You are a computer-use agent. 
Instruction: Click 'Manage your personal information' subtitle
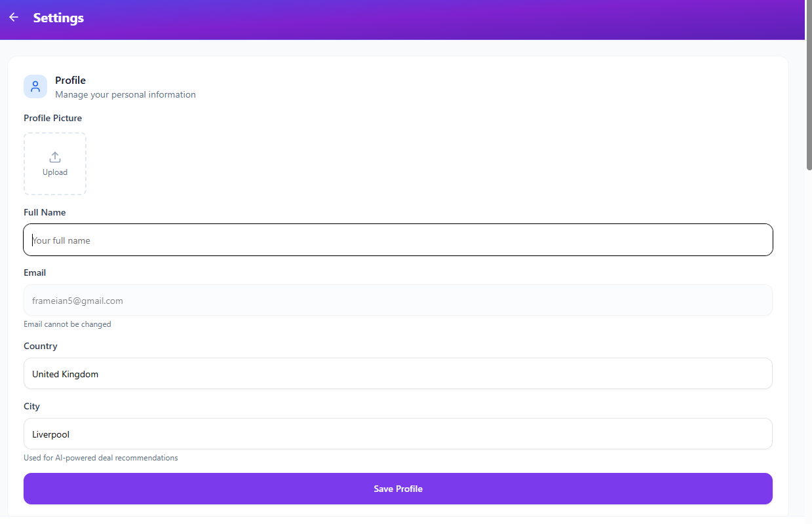pos(125,95)
